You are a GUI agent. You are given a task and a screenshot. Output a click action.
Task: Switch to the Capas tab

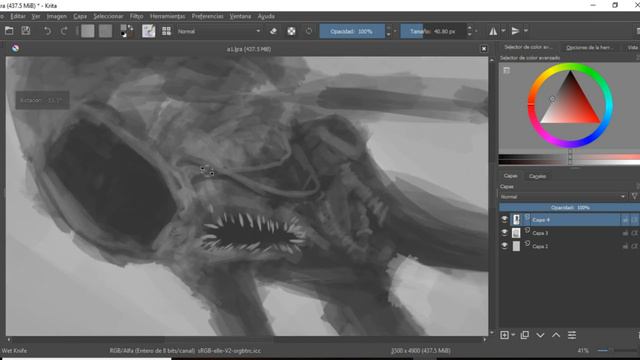tap(510, 176)
